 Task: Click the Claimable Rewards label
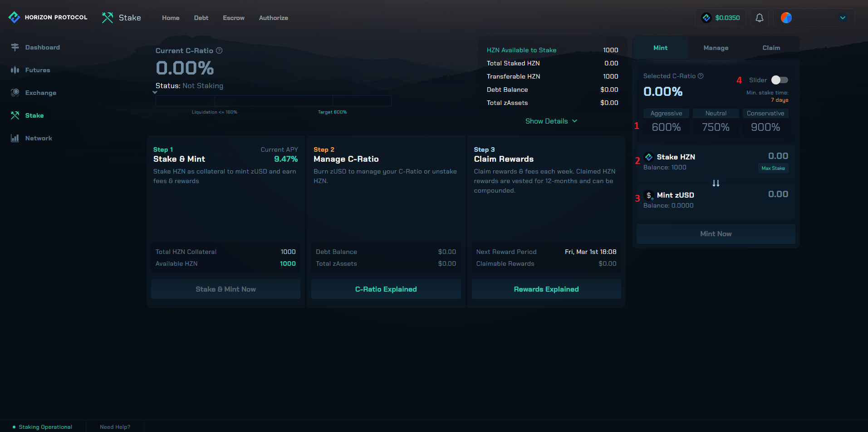(x=505, y=263)
